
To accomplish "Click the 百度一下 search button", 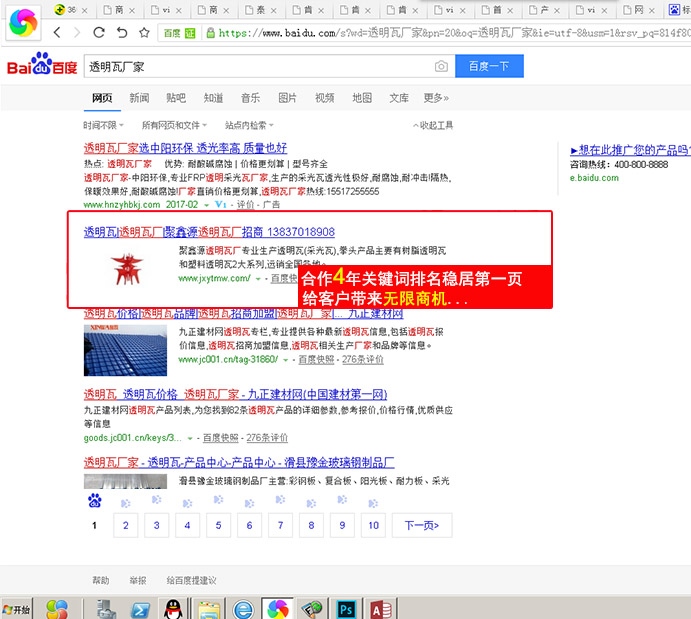I will (489, 66).
